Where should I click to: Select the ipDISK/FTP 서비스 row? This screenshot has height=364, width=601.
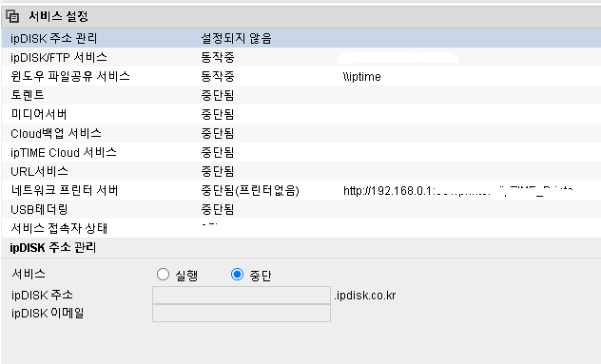(x=301, y=57)
